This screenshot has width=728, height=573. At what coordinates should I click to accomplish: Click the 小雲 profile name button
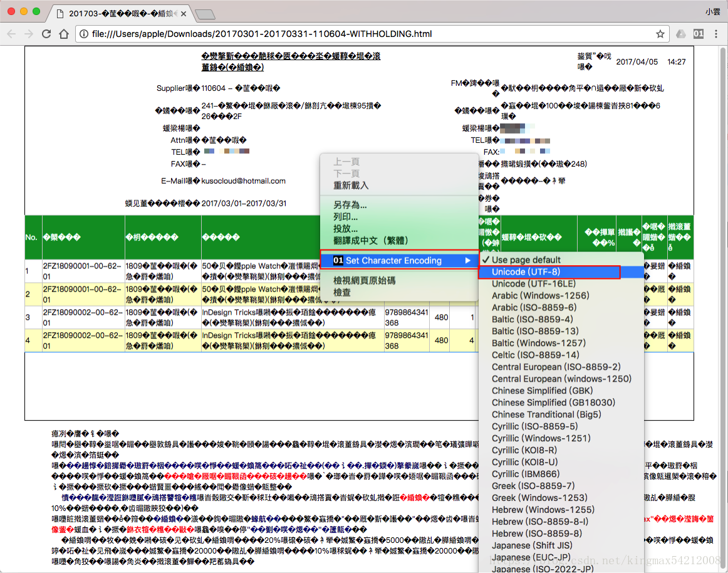pos(713,12)
